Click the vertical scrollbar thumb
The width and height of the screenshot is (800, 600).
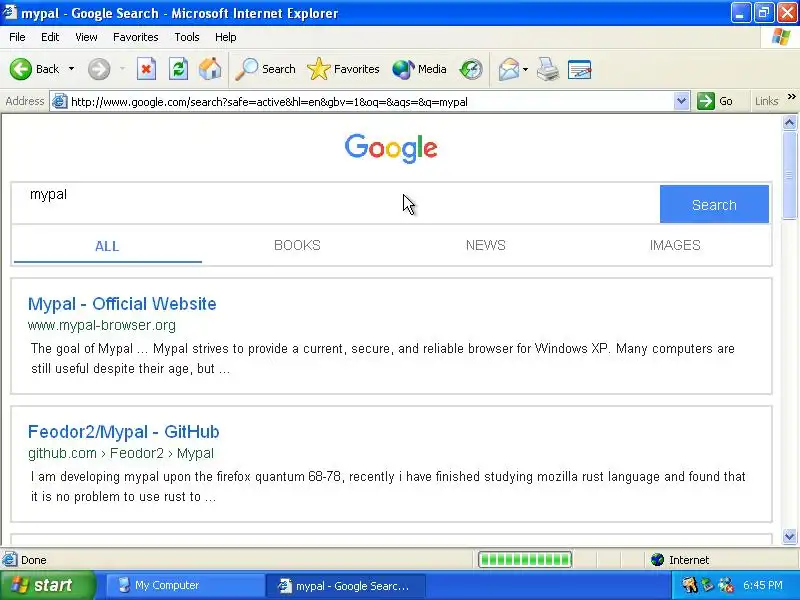[789, 175]
